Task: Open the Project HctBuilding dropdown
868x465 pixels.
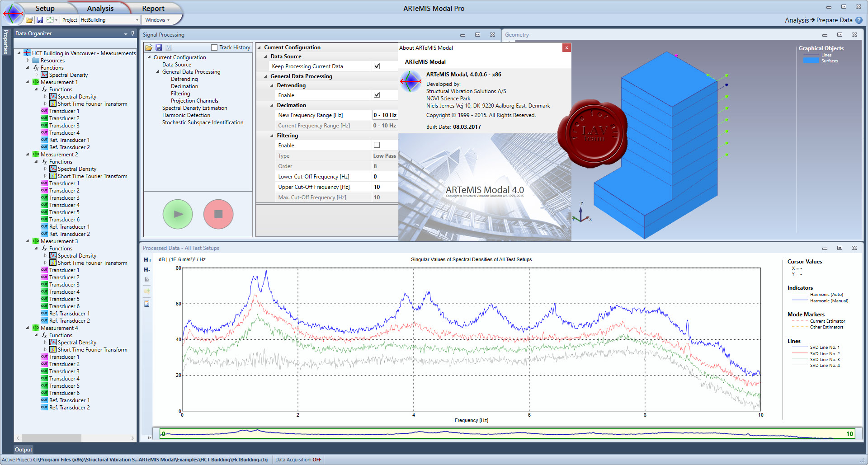Action: (x=137, y=20)
